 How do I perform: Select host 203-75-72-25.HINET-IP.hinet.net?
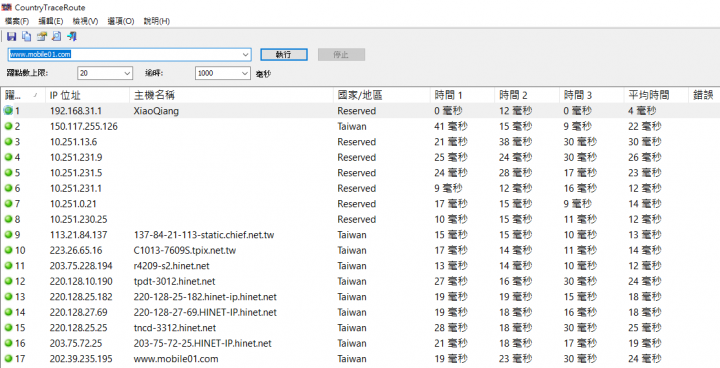pos(202,344)
